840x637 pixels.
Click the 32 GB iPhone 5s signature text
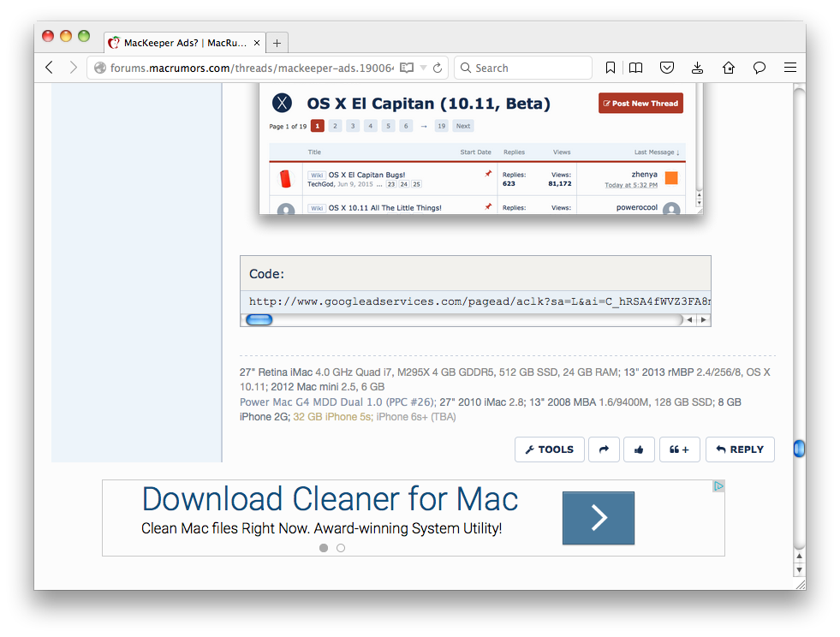tap(332, 417)
